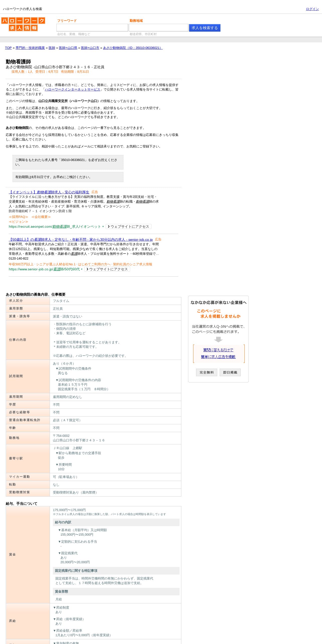Image resolution: width=322 pixels, height=644 pixels.
Task: Click シニアが選ぶ人材会社No.1 sublink
Action: click(x=56, y=264)
